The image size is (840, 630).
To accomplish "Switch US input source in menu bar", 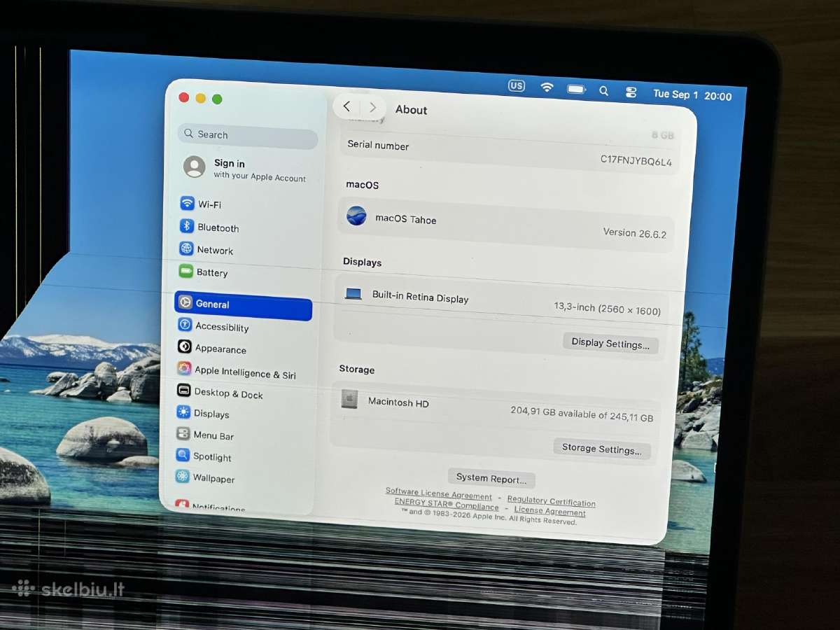I will pos(517,85).
